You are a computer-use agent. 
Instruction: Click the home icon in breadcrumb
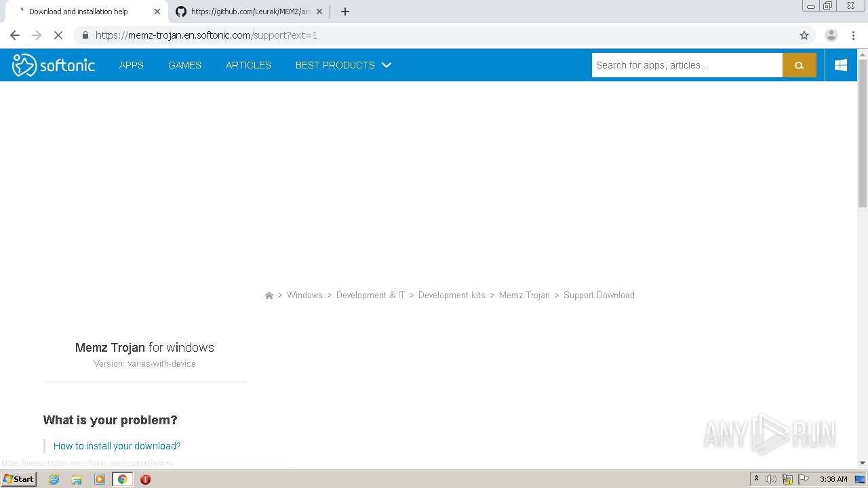tap(269, 296)
